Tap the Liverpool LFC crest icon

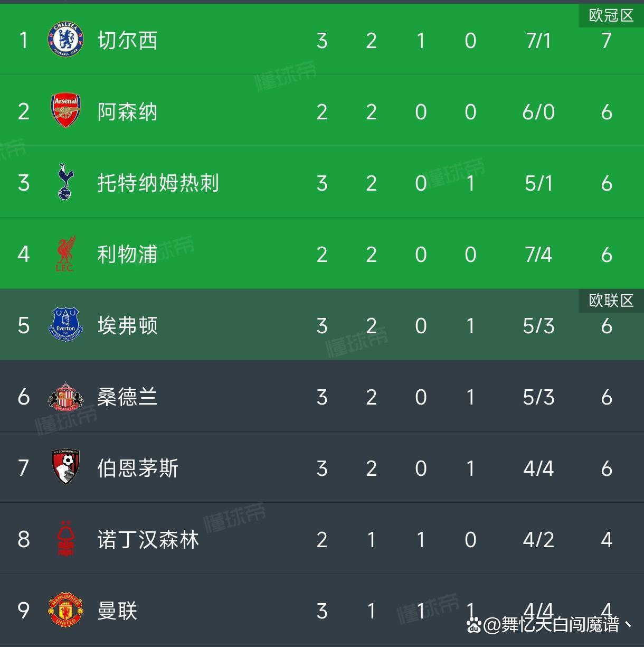(65, 254)
